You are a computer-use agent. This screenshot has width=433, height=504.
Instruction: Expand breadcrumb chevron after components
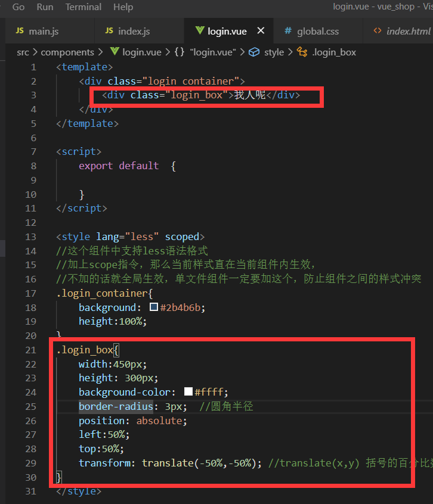(100, 52)
